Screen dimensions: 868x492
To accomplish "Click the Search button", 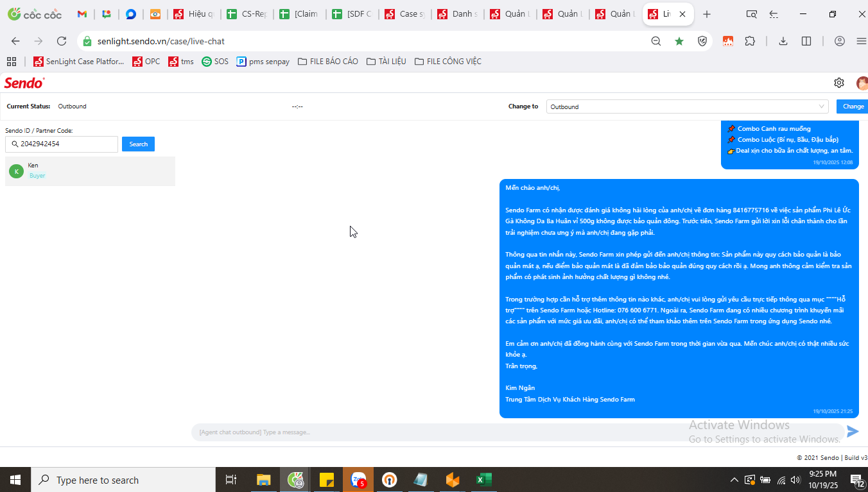I will pos(138,144).
